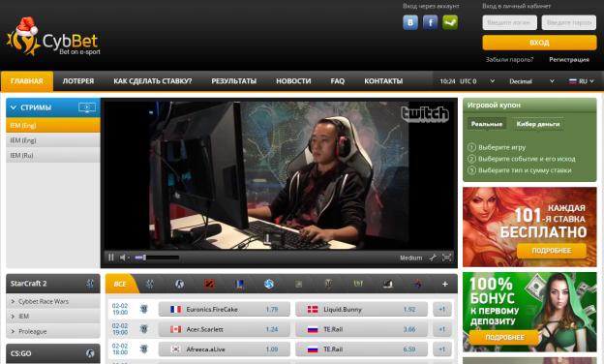This screenshot has width=604, height=364.
Task: Filter matches by StarCraft 2 icon tab
Action: [149, 284]
